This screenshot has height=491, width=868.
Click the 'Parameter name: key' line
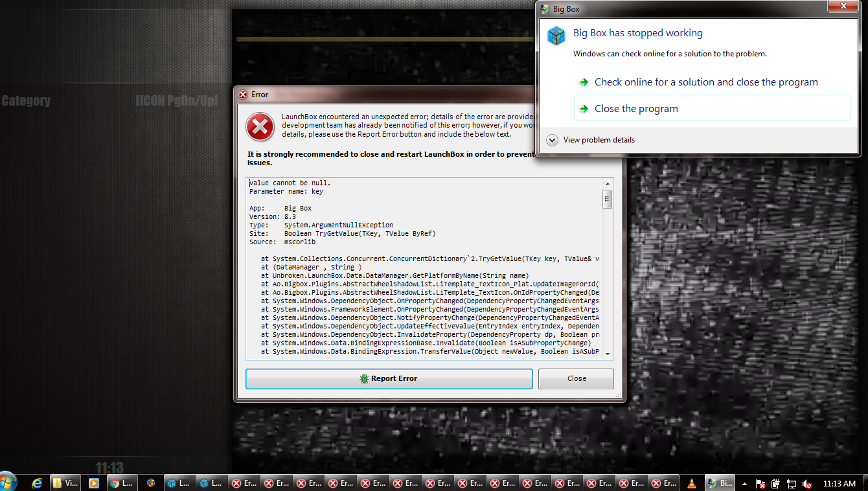tap(286, 191)
